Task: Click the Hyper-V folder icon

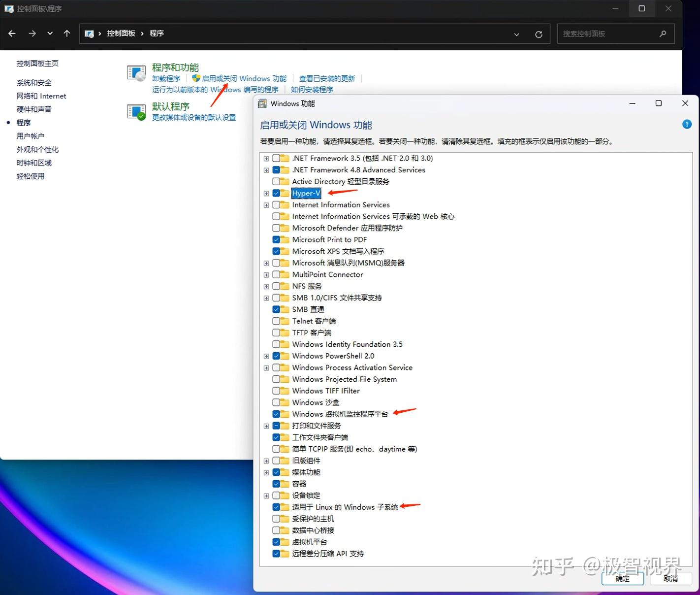Action: click(285, 193)
